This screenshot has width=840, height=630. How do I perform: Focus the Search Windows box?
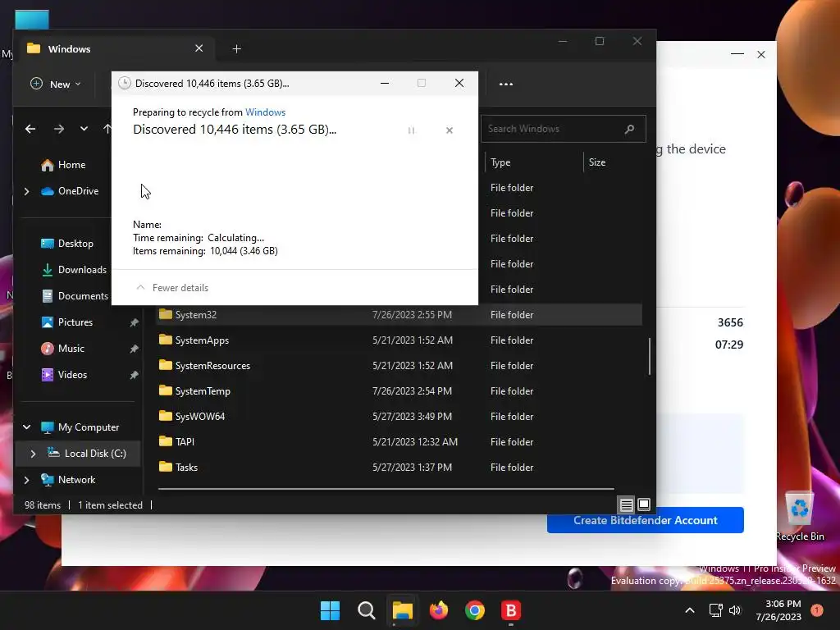(x=563, y=129)
